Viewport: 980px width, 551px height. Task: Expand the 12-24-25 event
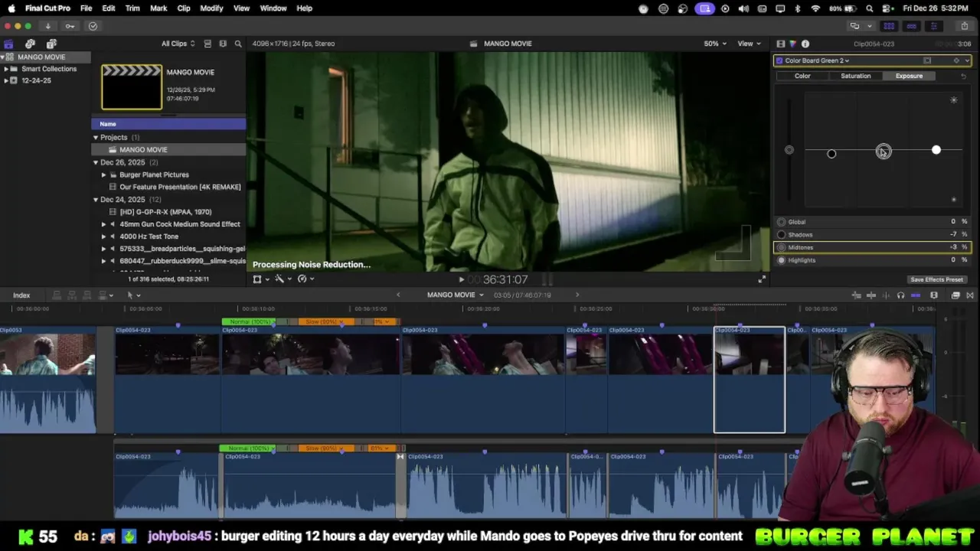click(5, 80)
